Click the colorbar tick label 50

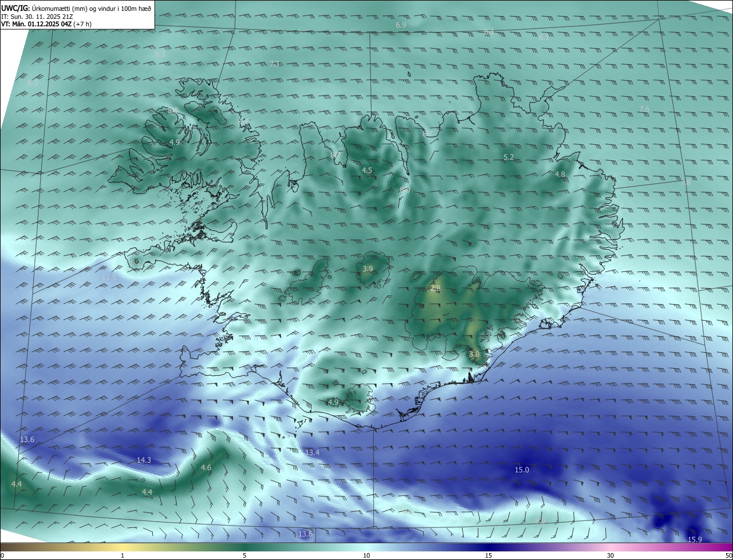click(728, 555)
